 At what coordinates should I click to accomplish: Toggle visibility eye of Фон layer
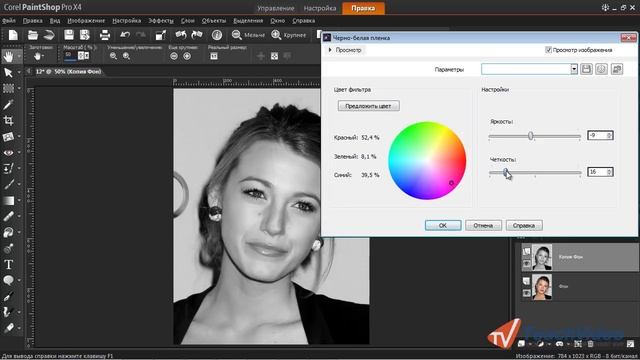pos(527,294)
